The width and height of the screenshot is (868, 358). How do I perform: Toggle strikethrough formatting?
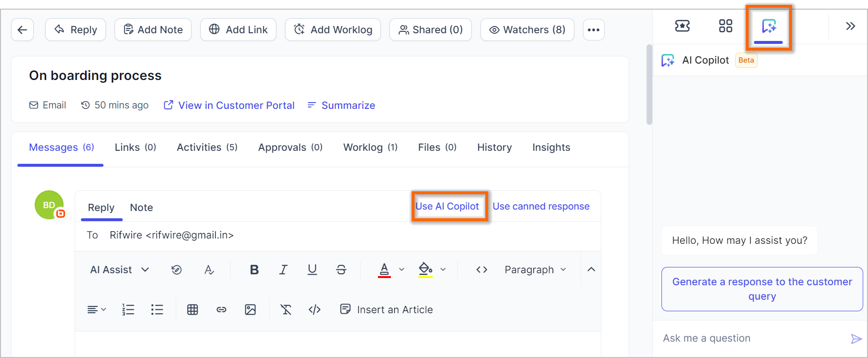coord(341,270)
